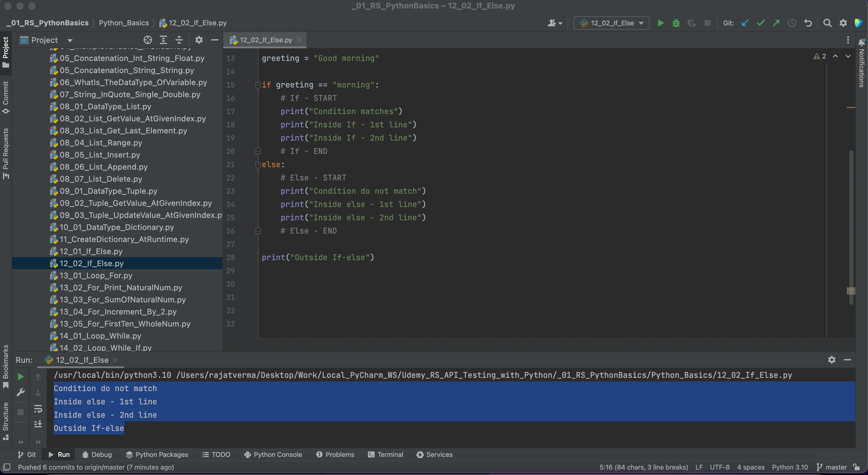Click the editor vertical scrollbar
This screenshot has height=475, width=868.
[851, 227]
